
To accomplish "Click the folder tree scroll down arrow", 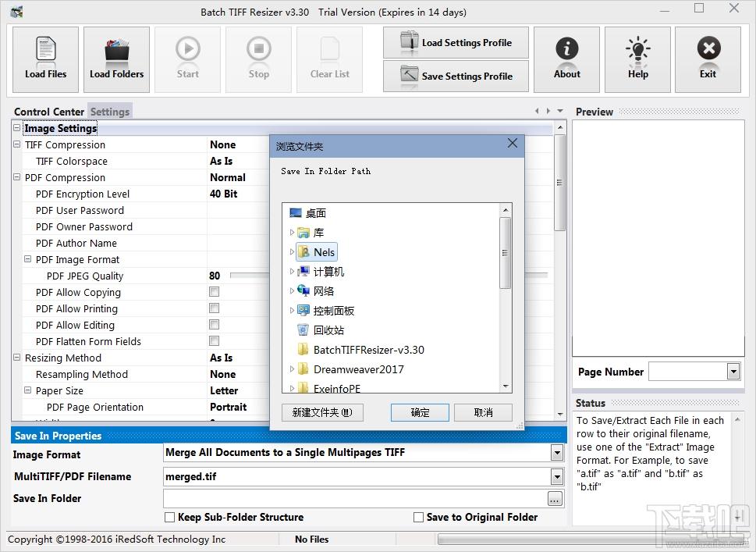I will pyautogui.click(x=506, y=386).
